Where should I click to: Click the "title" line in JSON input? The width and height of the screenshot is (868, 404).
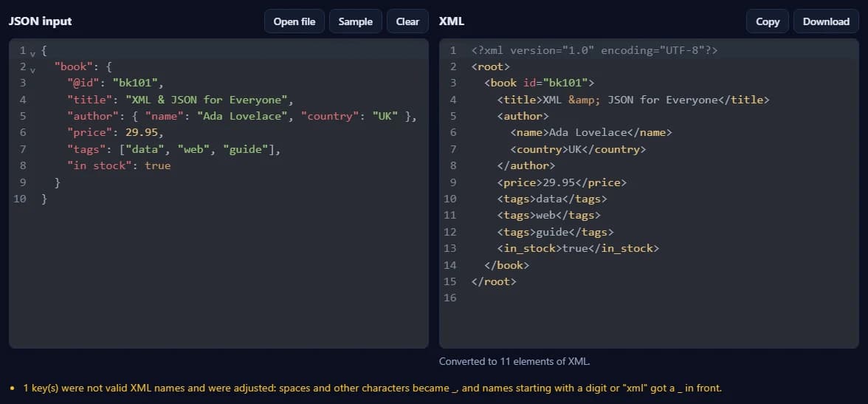coord(180,100)
